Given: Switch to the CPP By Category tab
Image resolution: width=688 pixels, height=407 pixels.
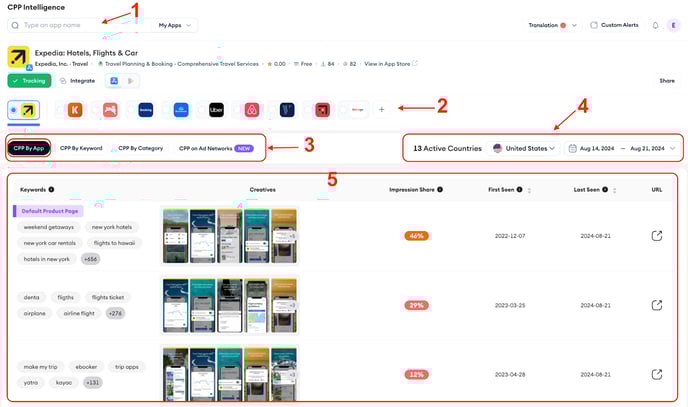Looking at the screenshot, I should (x=141, y=148).
